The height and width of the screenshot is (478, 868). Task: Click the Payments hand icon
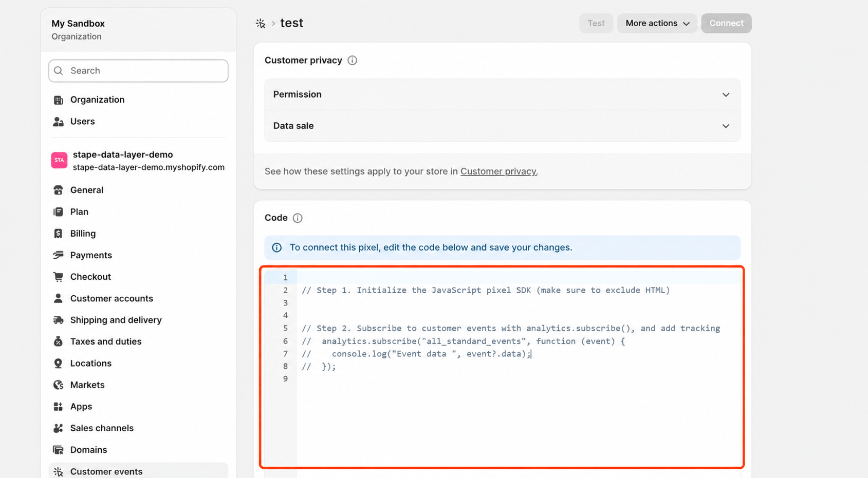click(x=58, y=255)
